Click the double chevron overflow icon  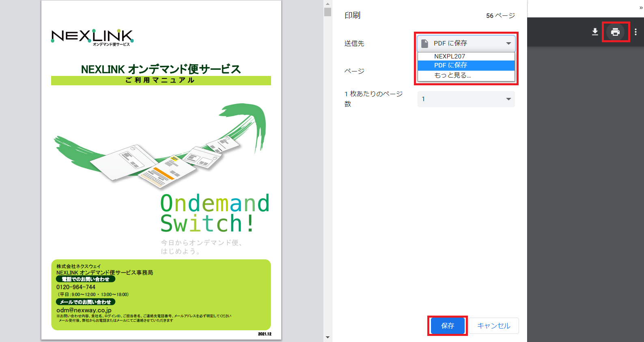(x=641, y=8)
